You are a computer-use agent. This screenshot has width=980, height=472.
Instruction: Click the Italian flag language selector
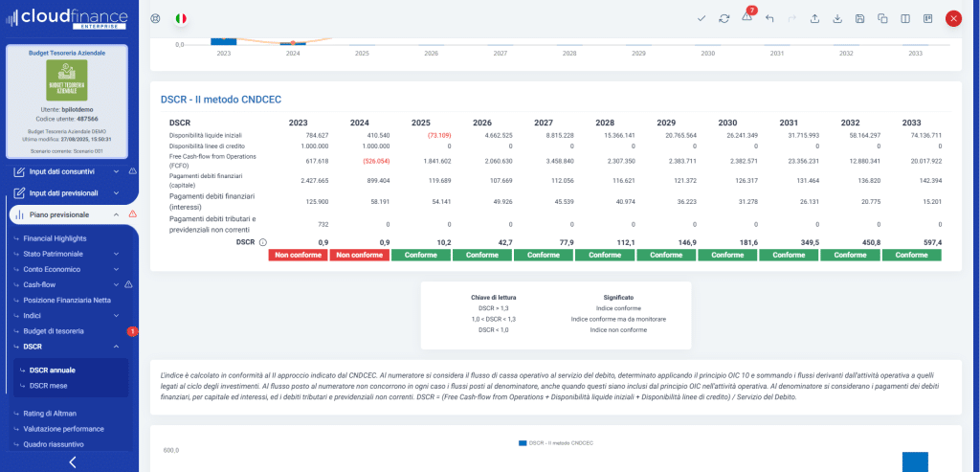(181, 18)
